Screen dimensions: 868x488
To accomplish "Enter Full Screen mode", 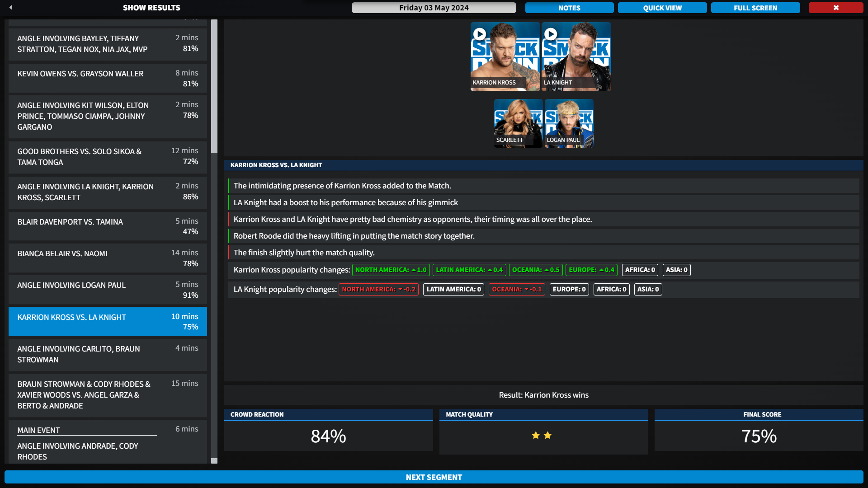I will pos(755,8).
